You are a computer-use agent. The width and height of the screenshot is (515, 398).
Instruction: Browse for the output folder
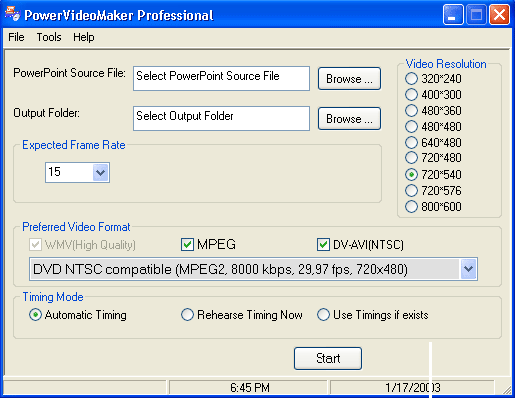(349, 119)
